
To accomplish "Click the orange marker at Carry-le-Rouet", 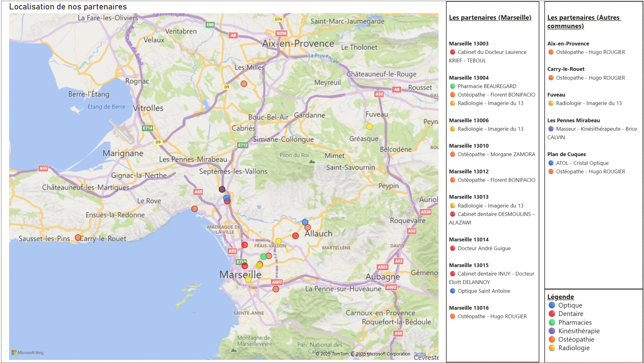I will 78,237.
